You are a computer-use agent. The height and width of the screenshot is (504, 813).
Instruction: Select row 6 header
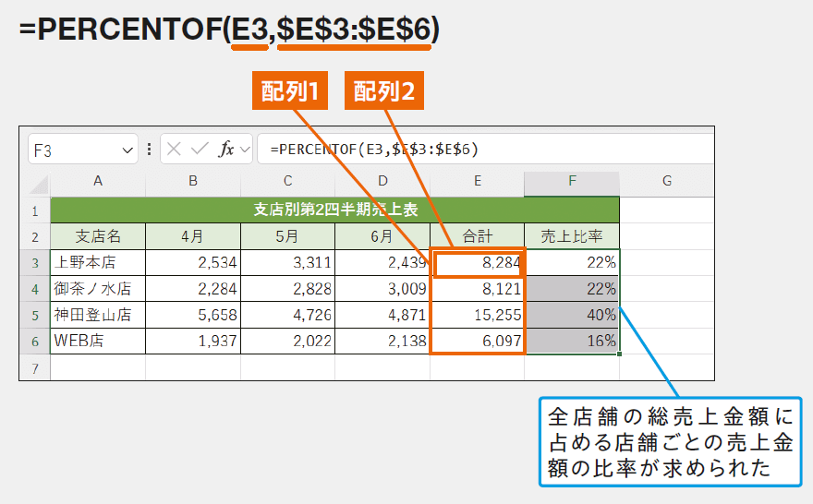(35, 342)
